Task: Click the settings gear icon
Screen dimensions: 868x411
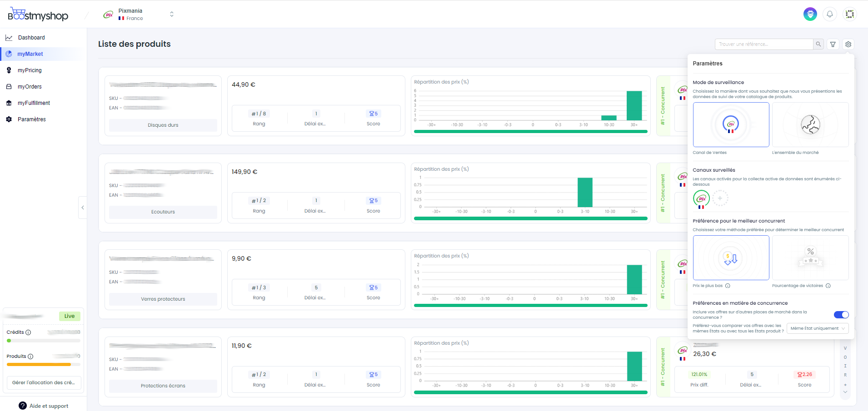Action: tap(848, 44)
